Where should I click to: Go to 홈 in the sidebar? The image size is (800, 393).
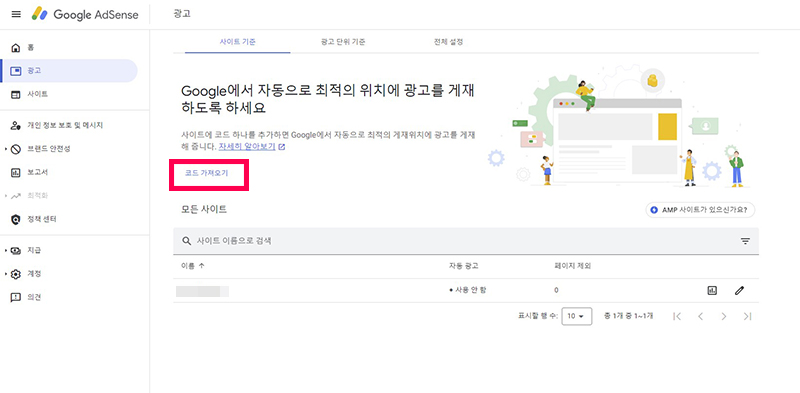pyautogui.click(x=31, y=47)
